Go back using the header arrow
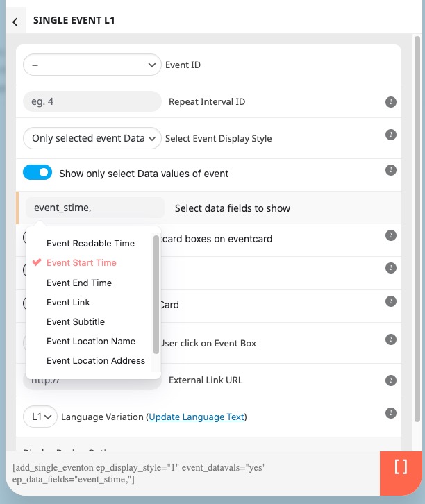This screenshot has width=425, height=504. [15, 22]
